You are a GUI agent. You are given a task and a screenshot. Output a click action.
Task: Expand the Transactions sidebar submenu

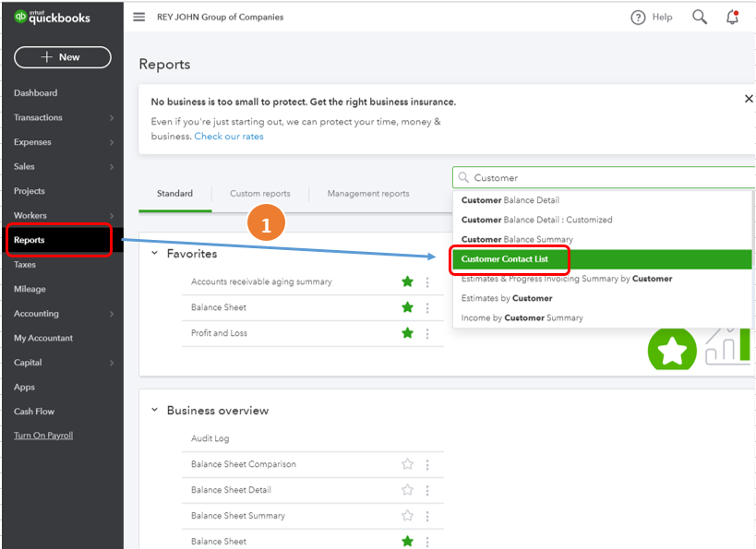(112, 118)
